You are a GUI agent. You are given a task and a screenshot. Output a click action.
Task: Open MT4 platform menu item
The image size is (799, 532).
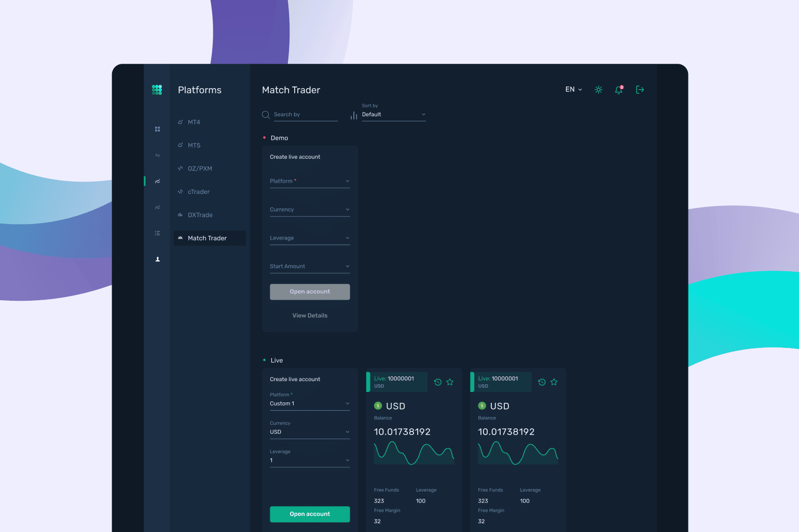pyautogui.click(x=210, y=122)
